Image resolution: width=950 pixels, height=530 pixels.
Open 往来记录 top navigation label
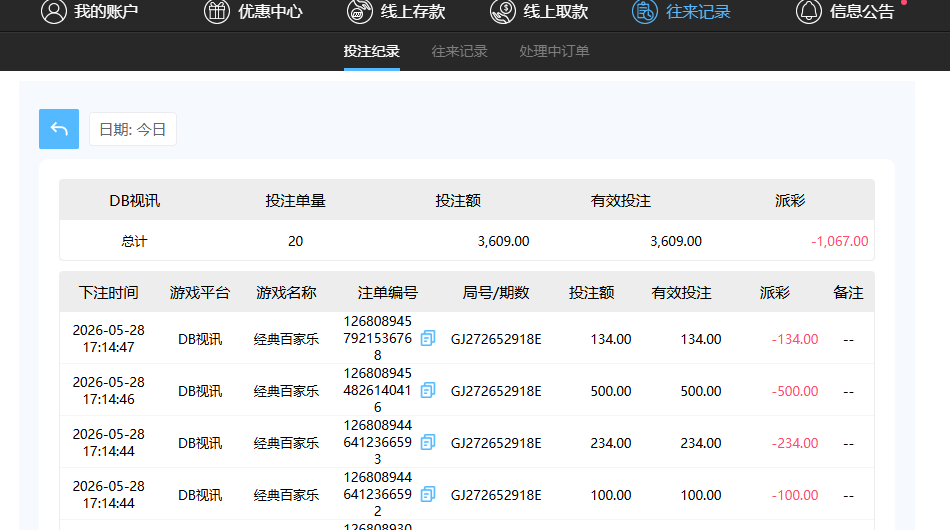pyautogui.click(x=698, y=12)
